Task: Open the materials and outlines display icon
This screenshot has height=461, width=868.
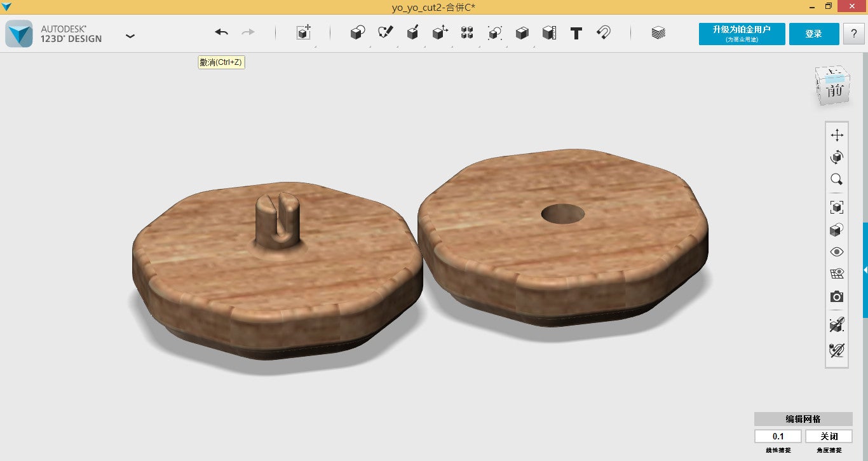Action: (x=837, y=230)
